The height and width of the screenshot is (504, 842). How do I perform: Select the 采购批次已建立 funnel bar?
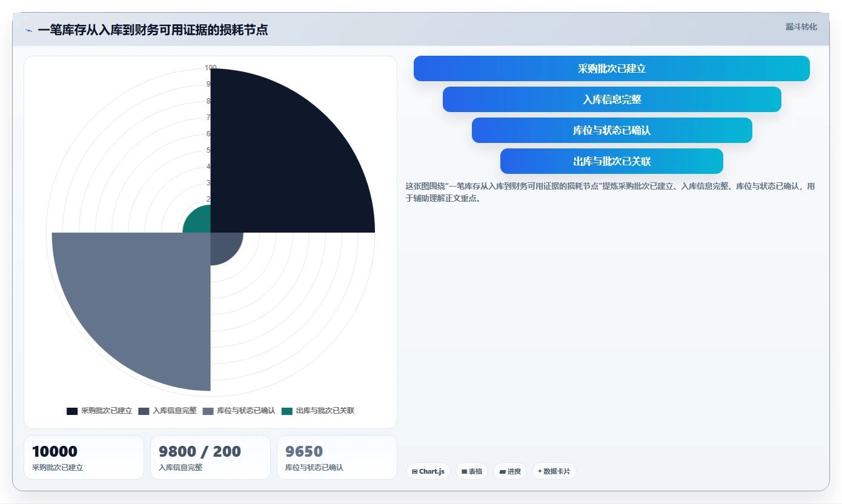(x=612, y=68)
